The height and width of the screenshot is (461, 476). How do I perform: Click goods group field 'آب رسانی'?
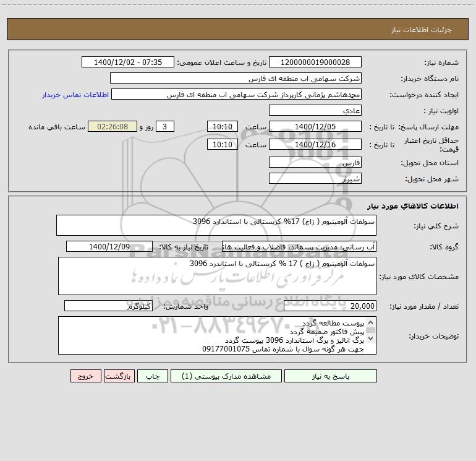[x=299, y=246]
